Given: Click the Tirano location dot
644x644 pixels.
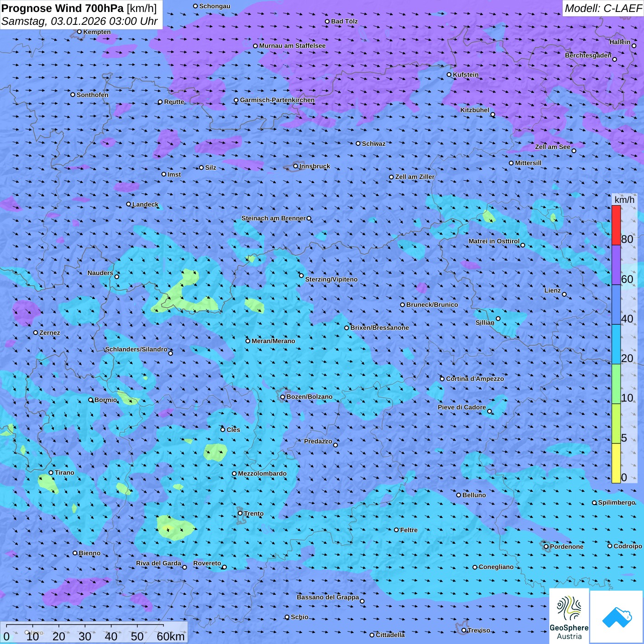Looking at the screenshot, I should (51, 472).
